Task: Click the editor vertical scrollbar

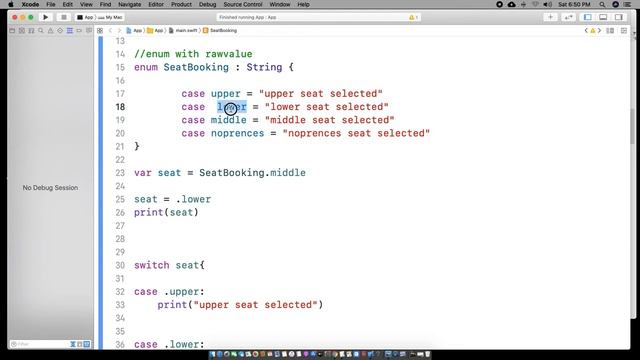Action: 632,126
